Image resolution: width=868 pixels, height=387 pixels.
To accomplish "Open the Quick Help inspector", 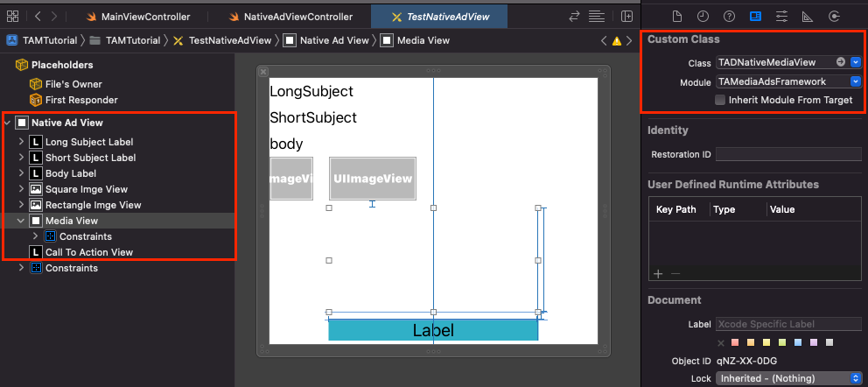I will click(729, 16).
